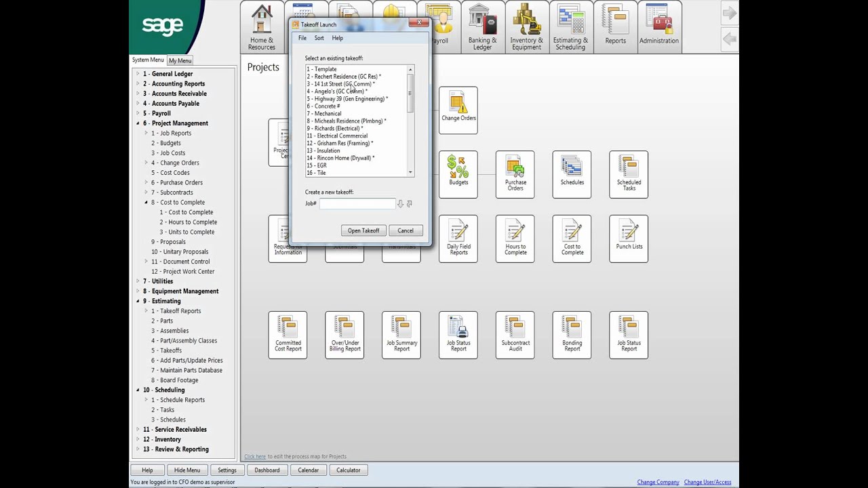This screenshot has width=868, height=488.
Task: Open the Cost to Complete icon
Action: (x=572, y=239)
